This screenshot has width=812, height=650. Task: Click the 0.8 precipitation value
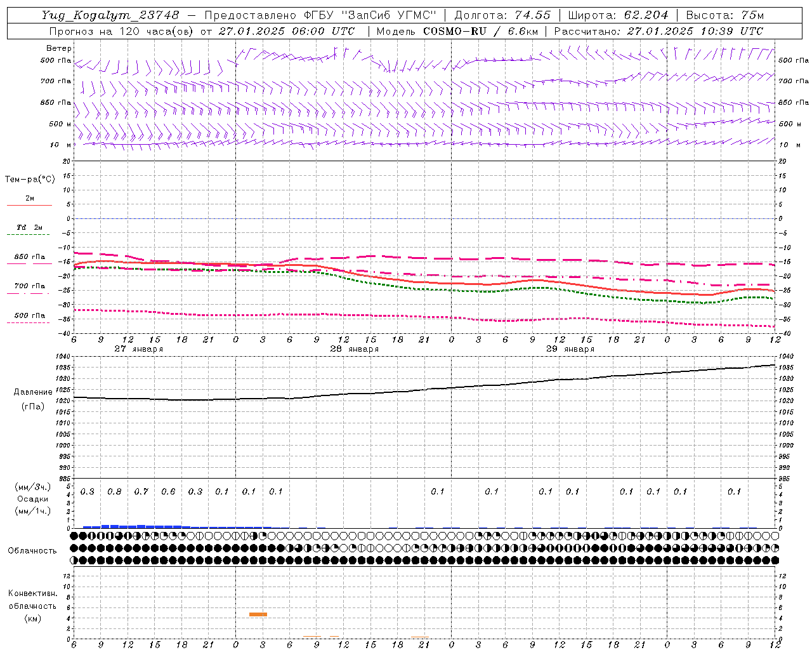(x=114, y=491)
